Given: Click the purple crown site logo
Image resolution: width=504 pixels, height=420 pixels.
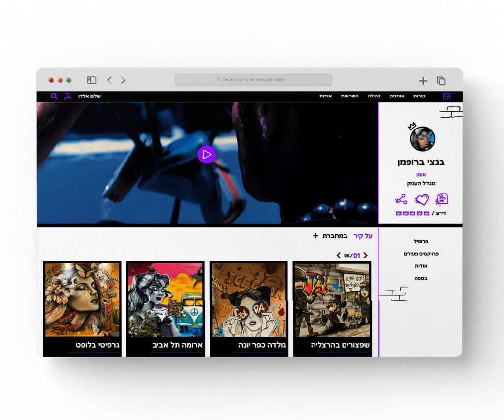Looking at the screenshot, I should (446, 96).
